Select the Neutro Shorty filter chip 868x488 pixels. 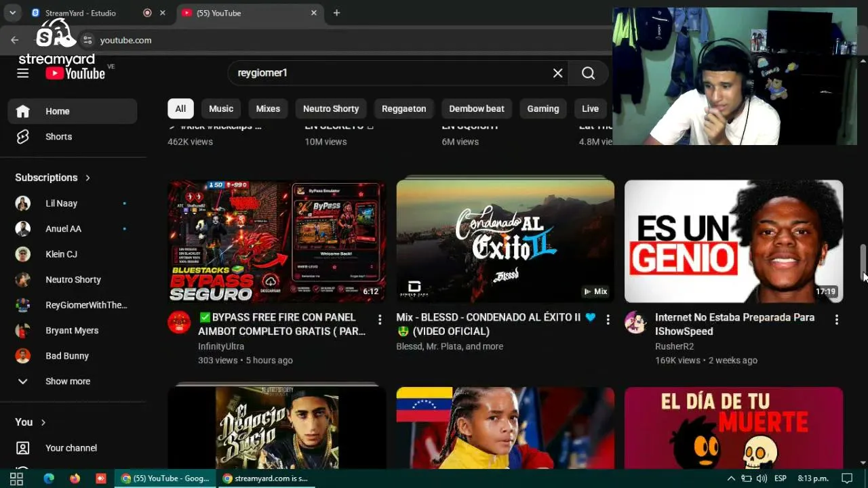point(331,108)
